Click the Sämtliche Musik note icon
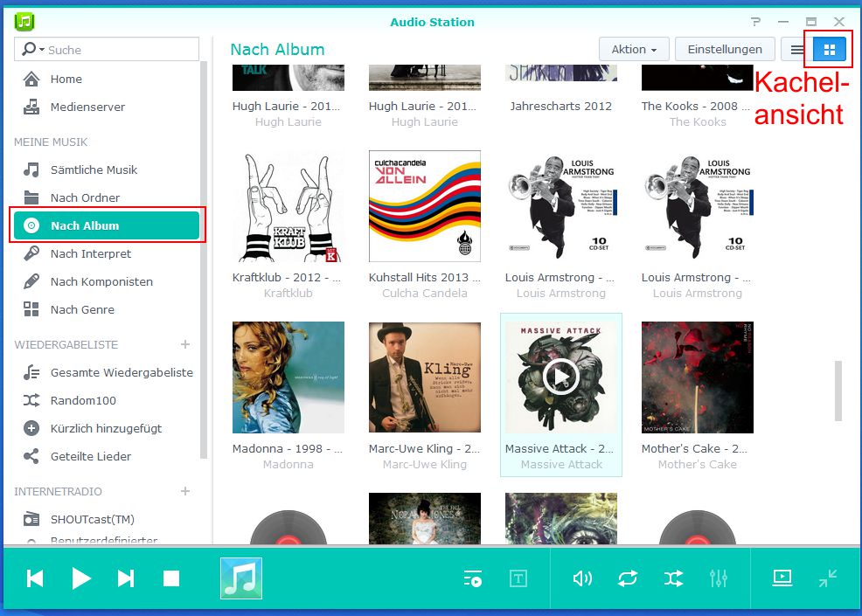The width and height of the screenshot is (862, 616). click(31, 170)
